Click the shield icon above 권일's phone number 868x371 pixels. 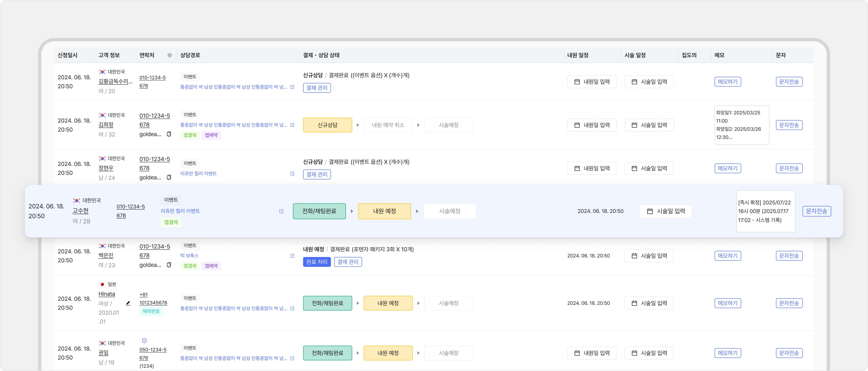coord(144,341)
